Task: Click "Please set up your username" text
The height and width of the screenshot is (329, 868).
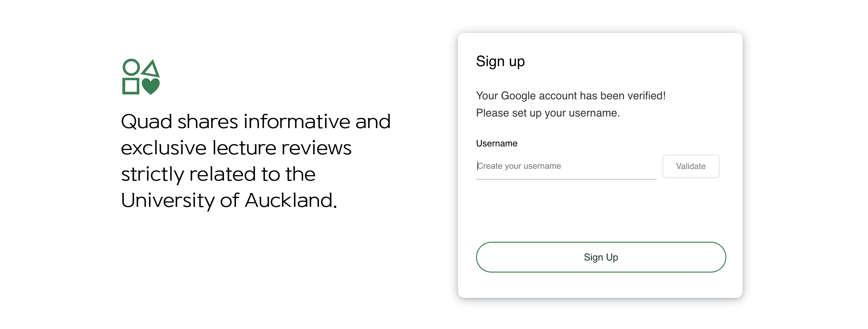Action: tap(548, 113)
